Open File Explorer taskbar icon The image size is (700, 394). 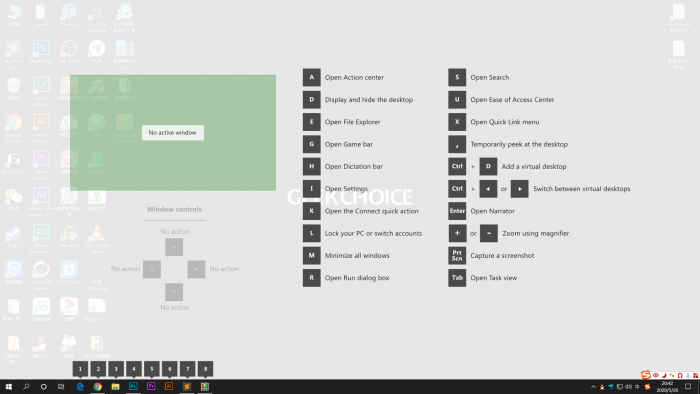[116, 386]
